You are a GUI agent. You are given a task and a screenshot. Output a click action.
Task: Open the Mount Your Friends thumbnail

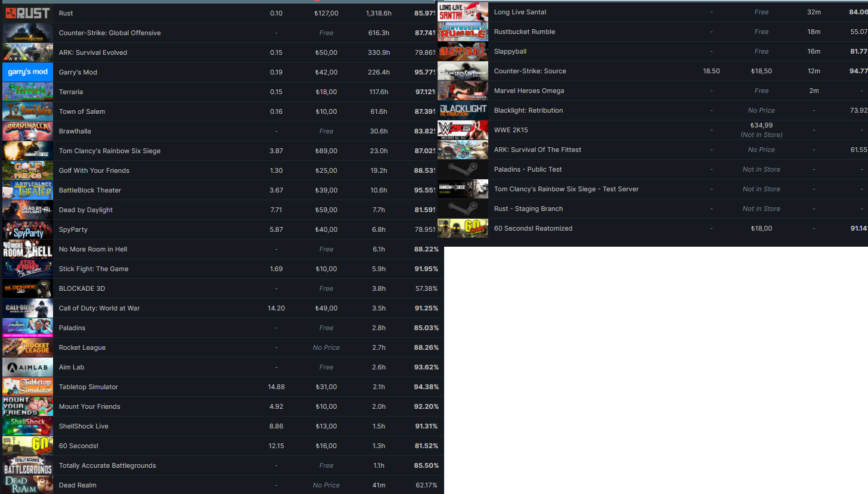pyautogui.click(x=27, y=406)
